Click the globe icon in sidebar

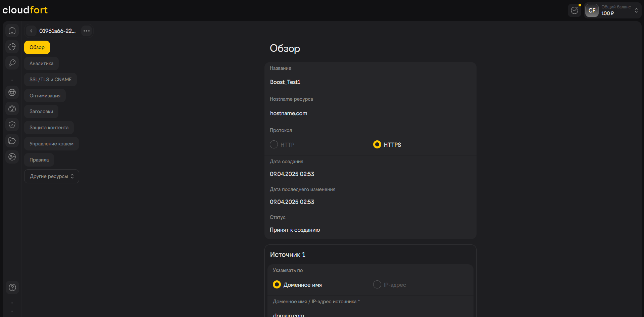point(12,92)
